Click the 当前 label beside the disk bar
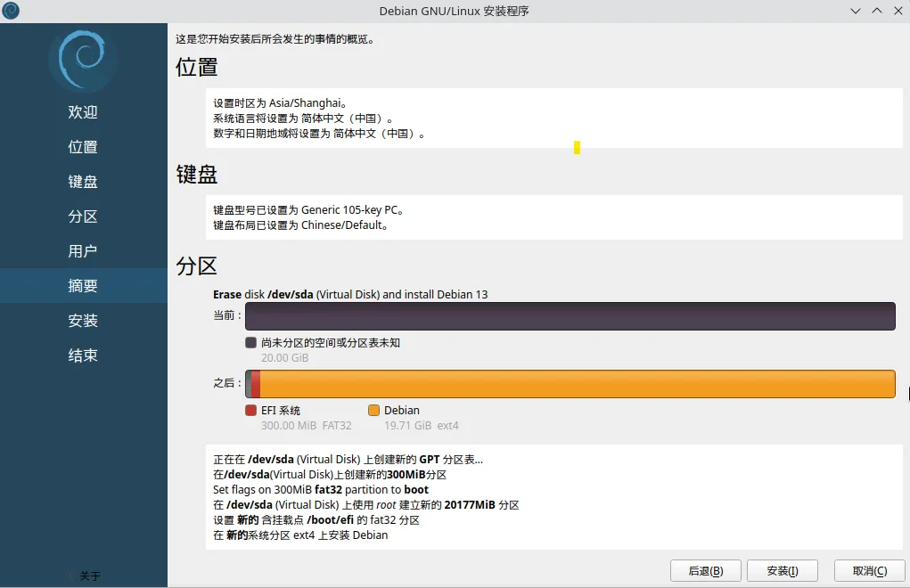Image resolution: width=910 pixels, height=588 pixels. [227, 314]
